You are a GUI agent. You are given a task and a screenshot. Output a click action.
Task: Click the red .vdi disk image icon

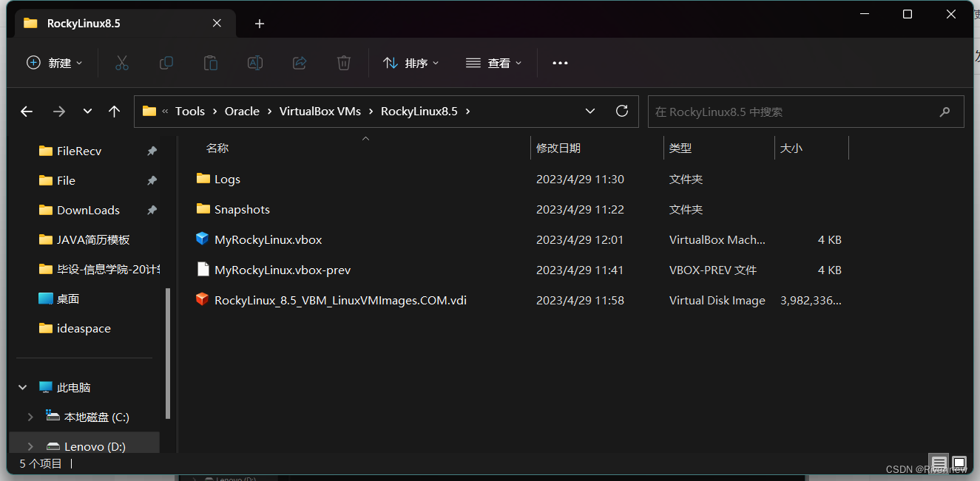point(203,300)
